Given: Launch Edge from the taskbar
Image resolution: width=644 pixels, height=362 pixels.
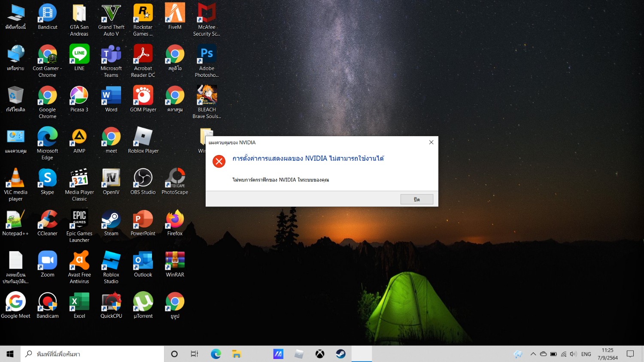Looking at the screenshot, I should tap(216, 354).
